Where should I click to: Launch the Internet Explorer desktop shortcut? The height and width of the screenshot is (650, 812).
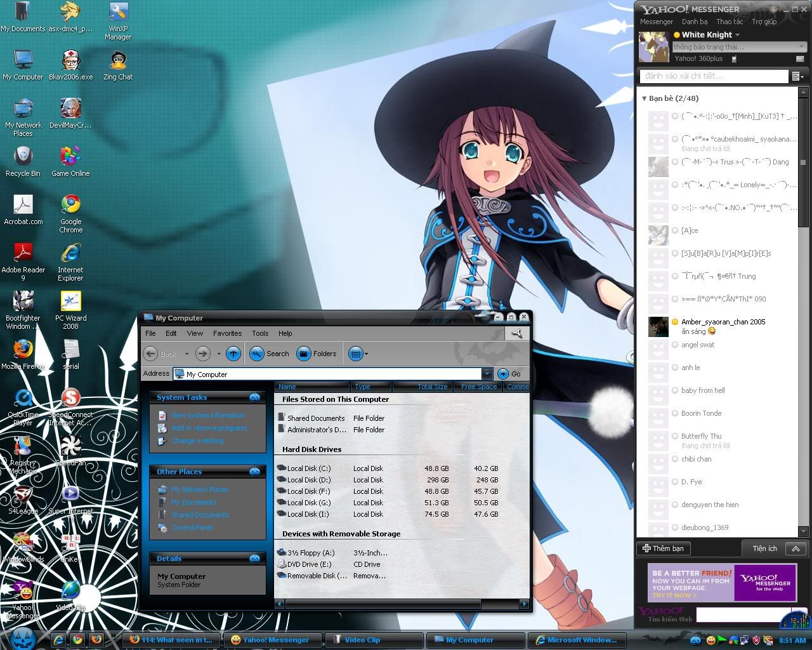coord(70,263)
